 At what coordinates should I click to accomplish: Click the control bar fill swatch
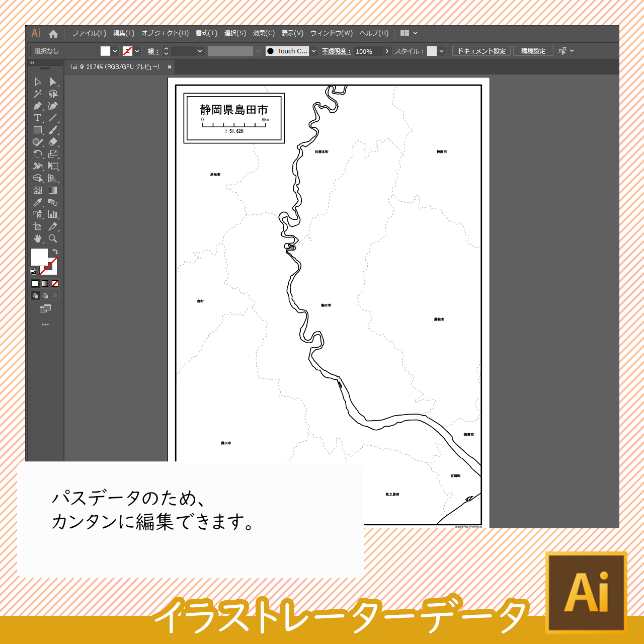coord(105,51)
